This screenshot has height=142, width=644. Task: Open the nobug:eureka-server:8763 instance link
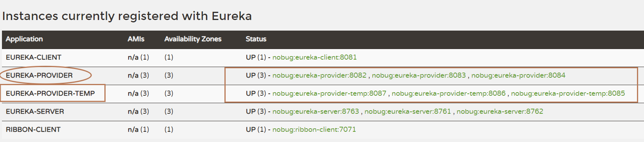316,111
